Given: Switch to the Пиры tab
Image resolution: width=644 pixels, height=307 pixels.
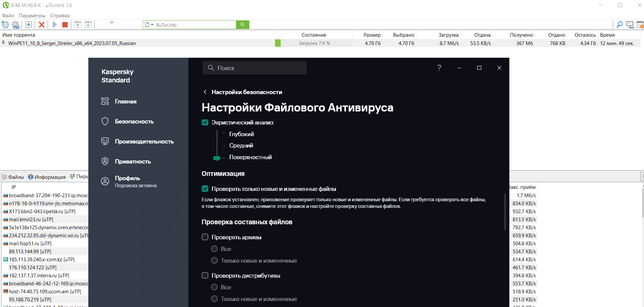Looking at the screenshot, I should pyautogui.click(x=79, y=177).
